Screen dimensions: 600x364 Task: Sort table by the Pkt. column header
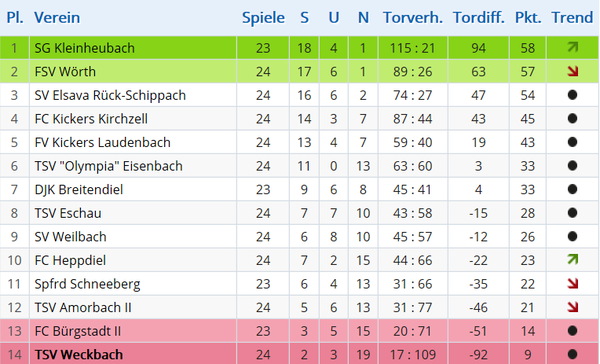(x=528, y=18)
